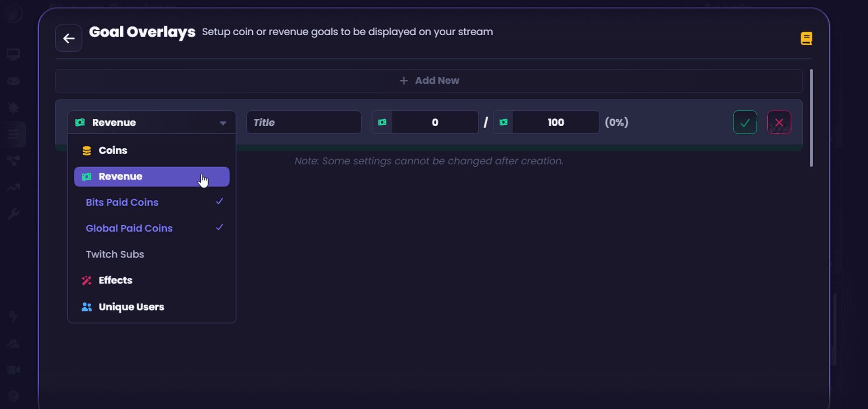The height and width of the screenshot is (409, 868).
Task: Add New goal overlay
Action: [x=429, y=80]
